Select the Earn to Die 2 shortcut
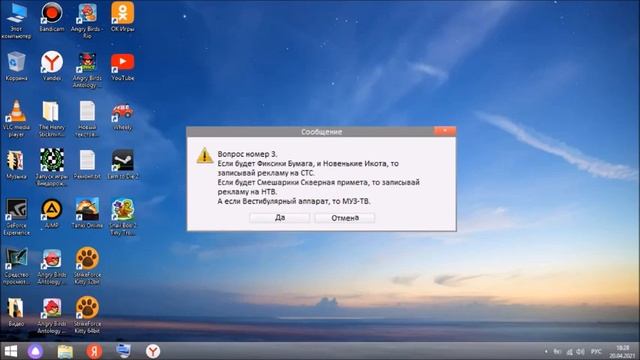This screenshot has height=360, width=640. 122,165
